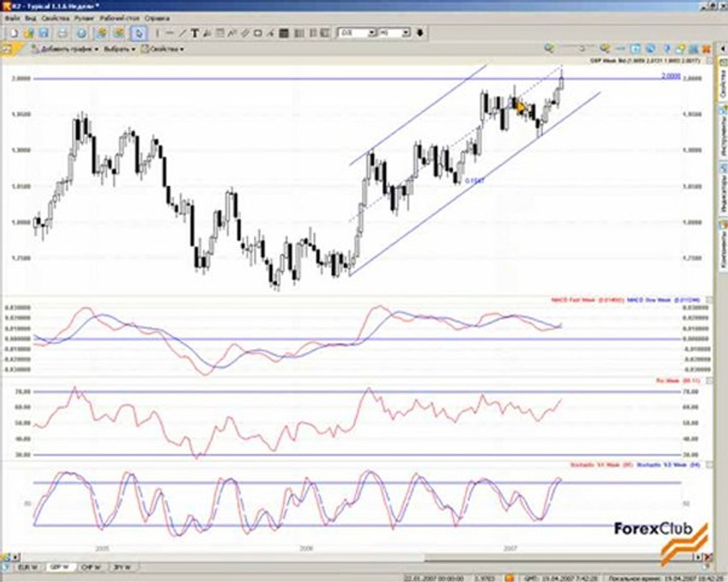Open the Свойства menu in menu bar
The height and width of the screenshot is (582, 728).
tap(55, 19)
